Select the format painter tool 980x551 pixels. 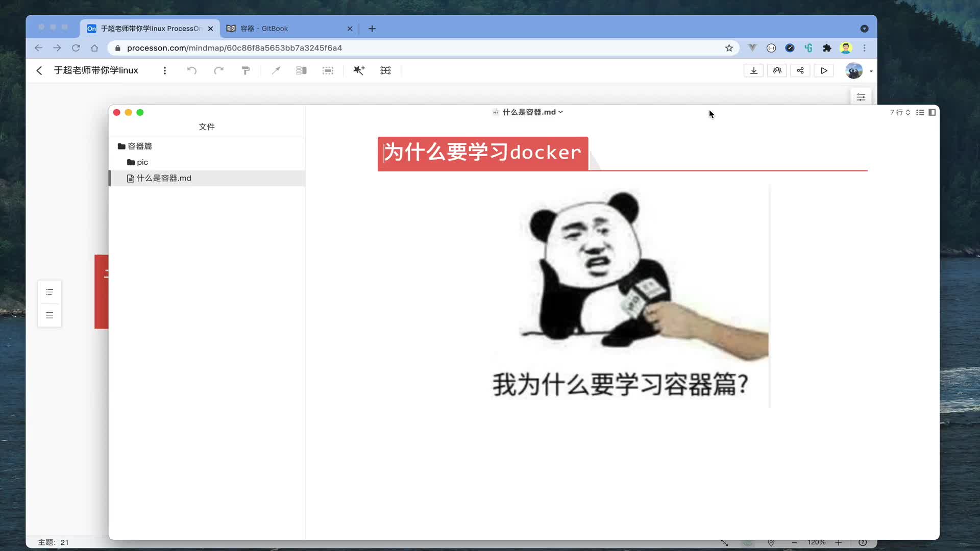coord(246,70)
